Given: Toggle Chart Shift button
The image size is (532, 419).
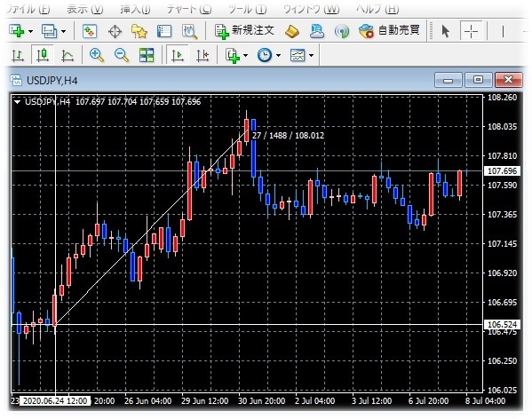Looking at the screenshot, I should click(202, 55).
